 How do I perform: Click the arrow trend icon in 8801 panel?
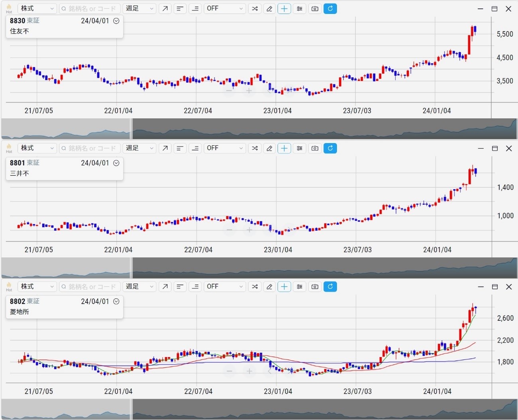pos(165,148)
